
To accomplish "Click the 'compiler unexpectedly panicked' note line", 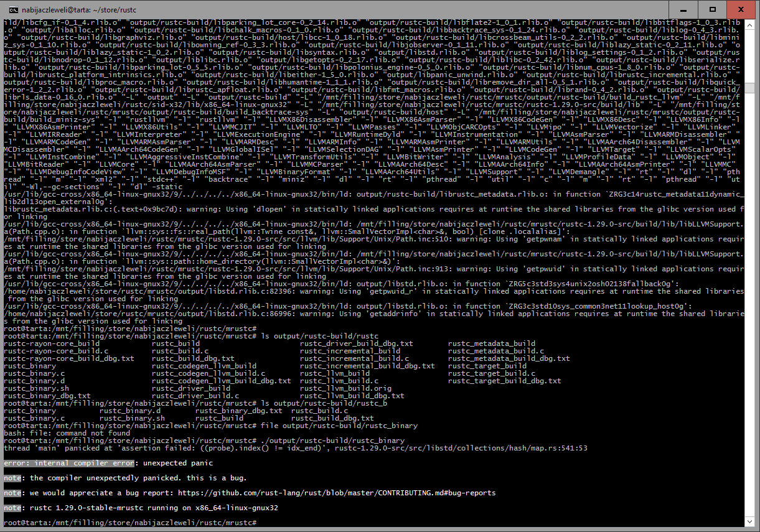I will pyautogui.click(x=124, y=478).
